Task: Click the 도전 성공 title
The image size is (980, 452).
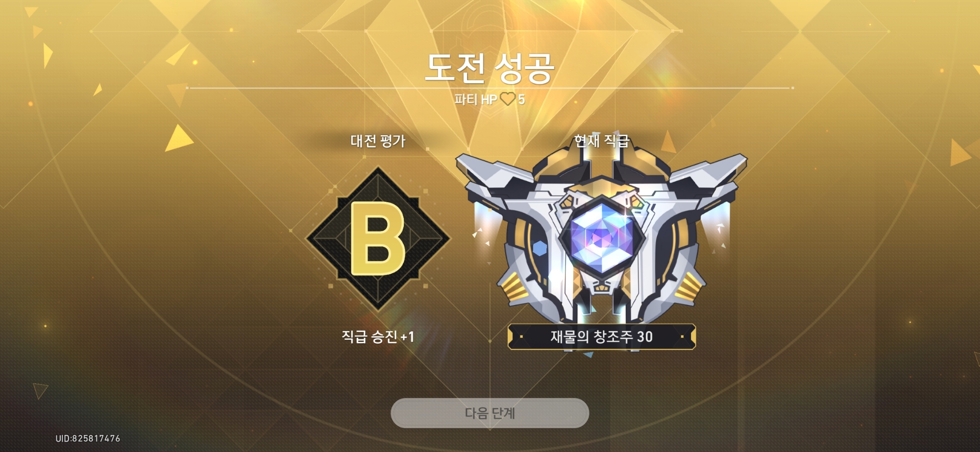Action: 490,68
